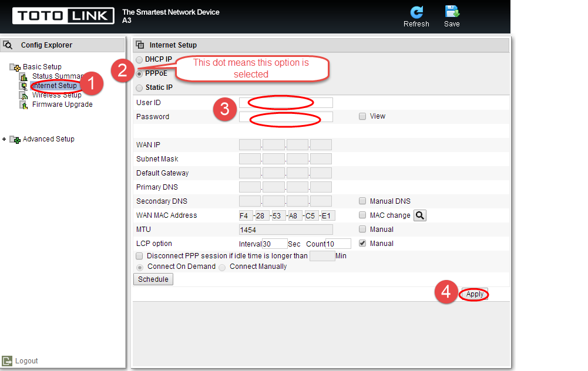This screenshot has height=371, width=588.
Task: Click the first Secondary DNS octet field
Action: [250, 201]
